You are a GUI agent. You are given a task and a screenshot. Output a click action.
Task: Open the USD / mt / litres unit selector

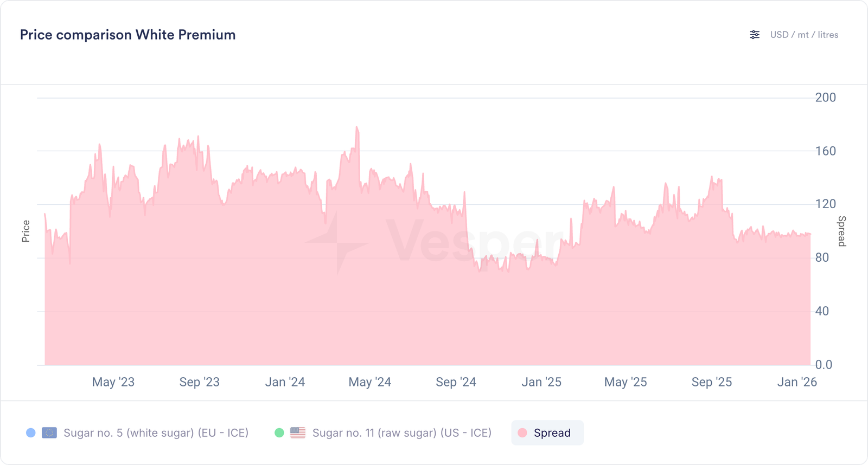click(804, 35)
